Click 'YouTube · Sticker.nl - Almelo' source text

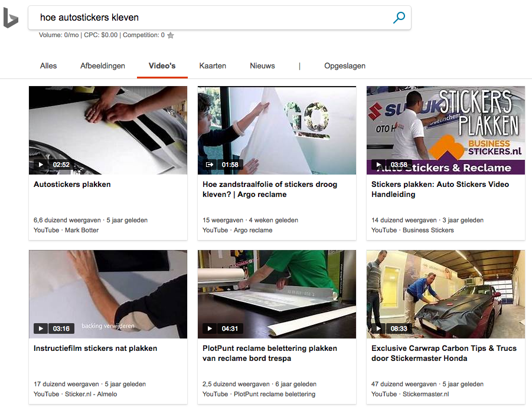tap(76, 394)
